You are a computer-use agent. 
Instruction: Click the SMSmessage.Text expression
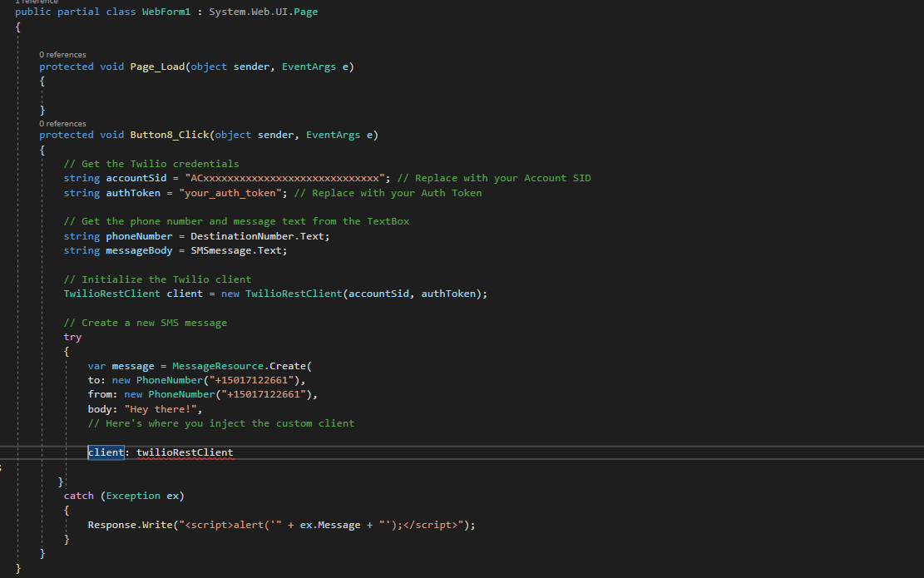pyautogui.click(x=235, y=250)
